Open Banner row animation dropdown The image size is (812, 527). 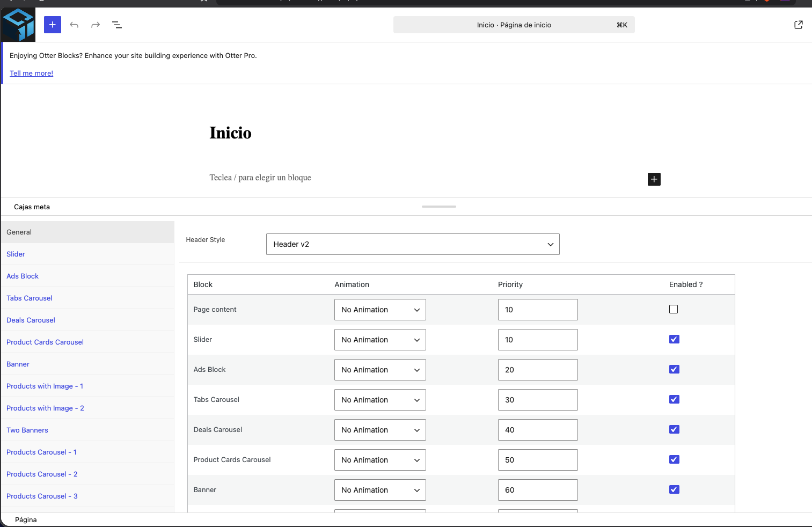pos(380,490)
